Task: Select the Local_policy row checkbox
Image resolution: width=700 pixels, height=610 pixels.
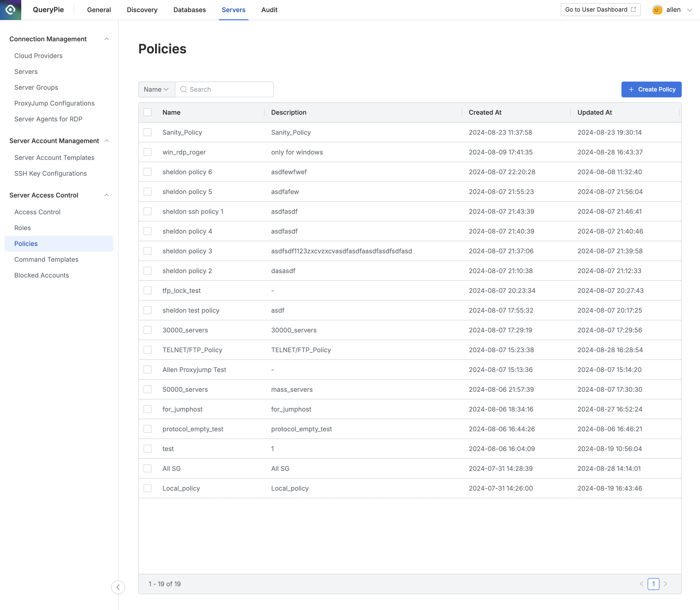Action: 148,488
